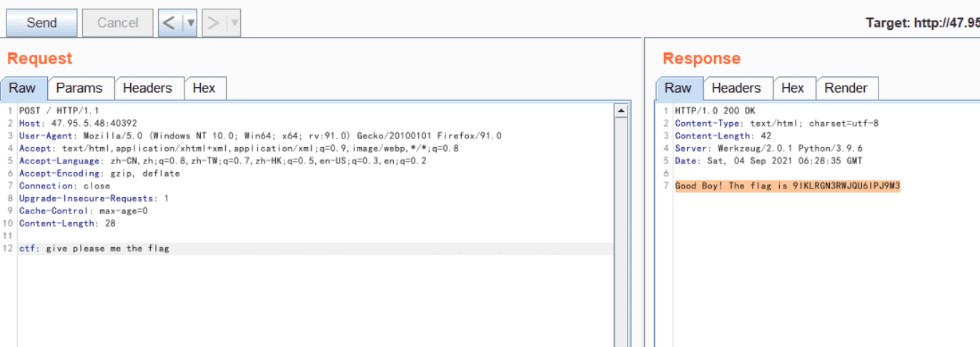This screenshot has width=980, height=347.
Task: Open the Response Headers tab
Action: coord(736,89)
